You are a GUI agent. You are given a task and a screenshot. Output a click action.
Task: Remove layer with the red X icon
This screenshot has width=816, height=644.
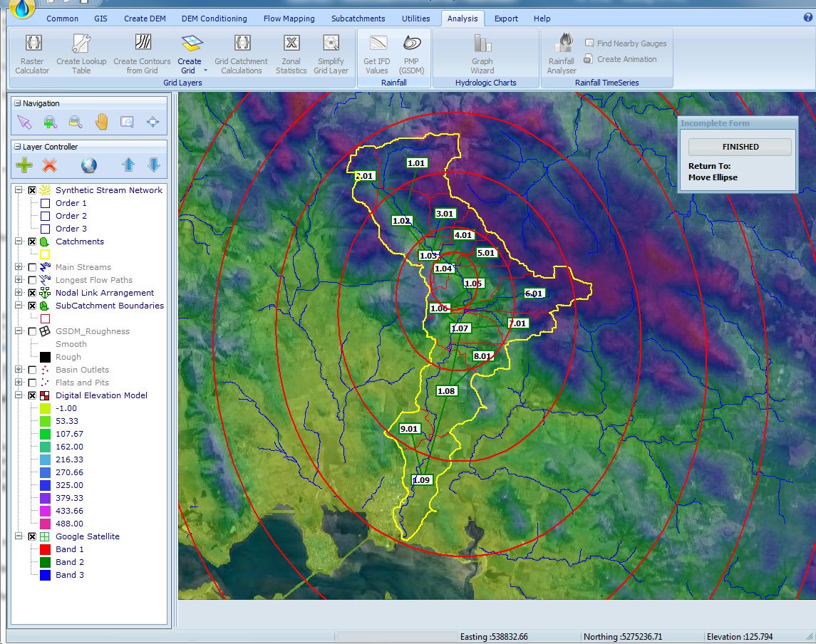[49, 165]
